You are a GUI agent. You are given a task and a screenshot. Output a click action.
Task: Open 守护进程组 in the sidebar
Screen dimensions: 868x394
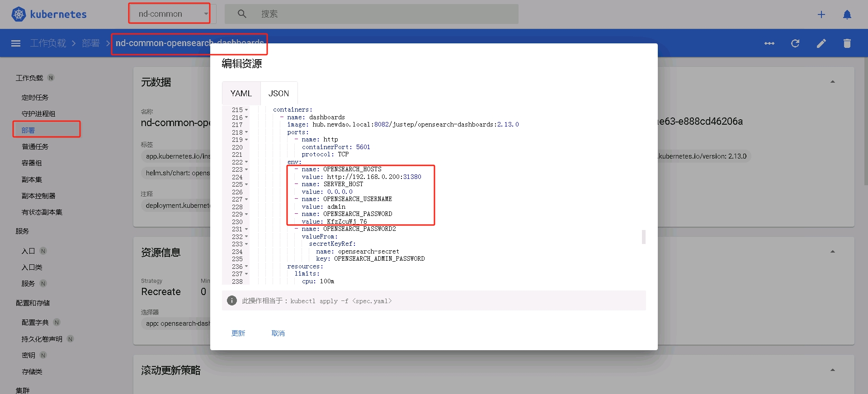(x=38, y=114)
